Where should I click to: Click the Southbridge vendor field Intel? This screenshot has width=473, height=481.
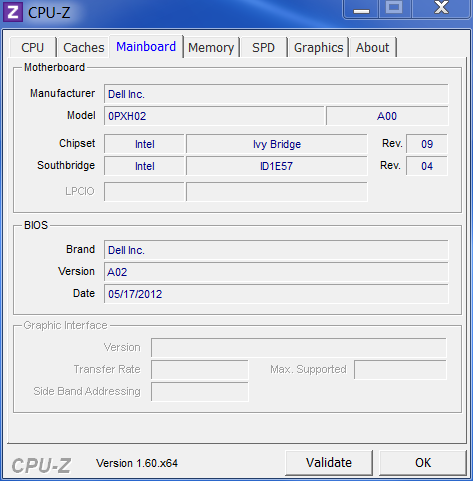[x=144, y=166]
